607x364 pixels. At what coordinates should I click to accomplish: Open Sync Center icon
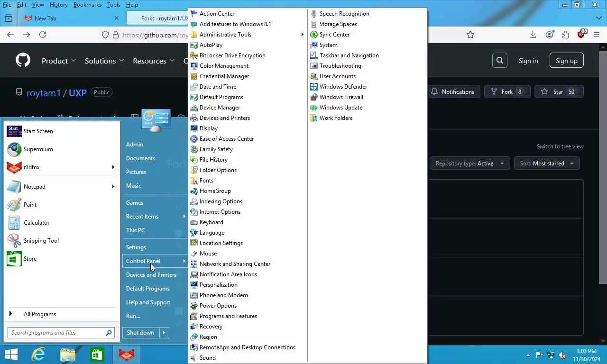314,35
